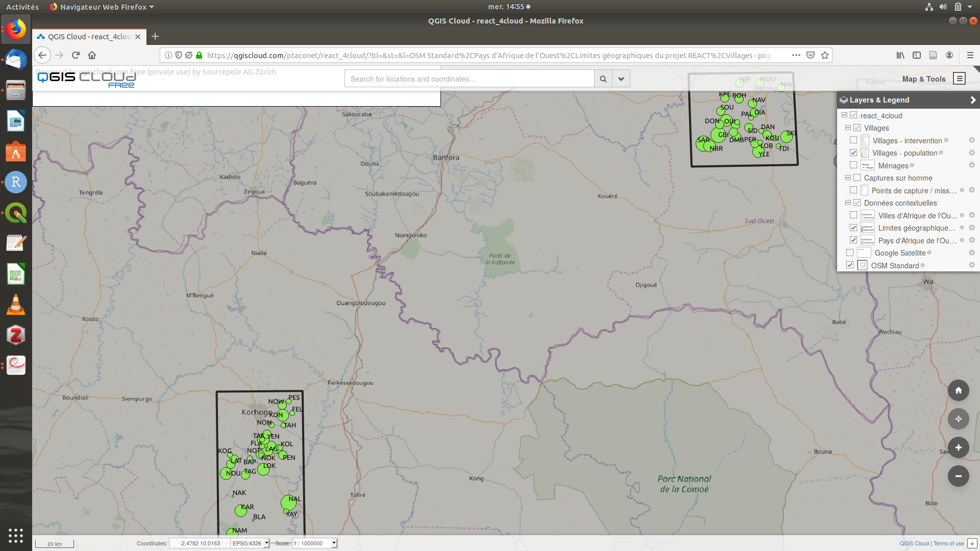Click the map home extent button

click(958, 390)
